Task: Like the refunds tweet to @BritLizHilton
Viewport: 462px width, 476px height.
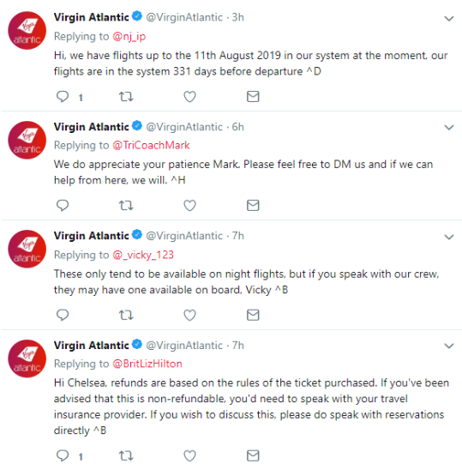Action: tap(190, 455)
